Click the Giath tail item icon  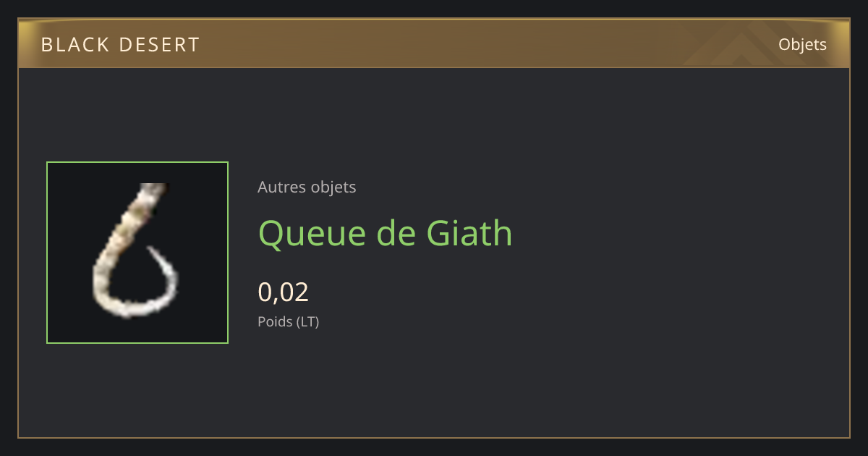point(137,253)
